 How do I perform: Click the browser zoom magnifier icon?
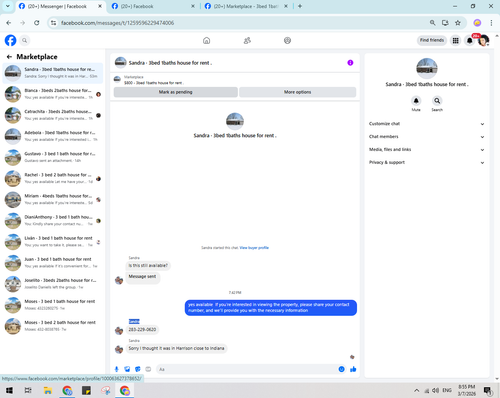(432, 23)
